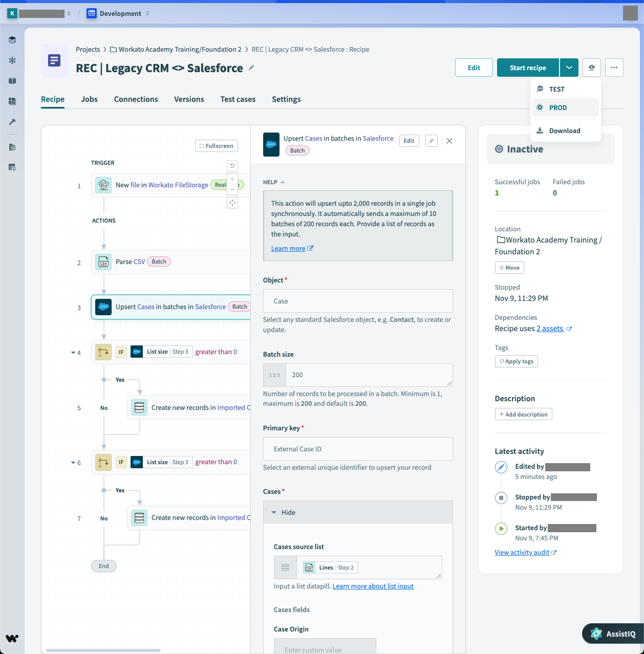
Task: Choose Download from the dropdown menu
Action: coord(566,130)
